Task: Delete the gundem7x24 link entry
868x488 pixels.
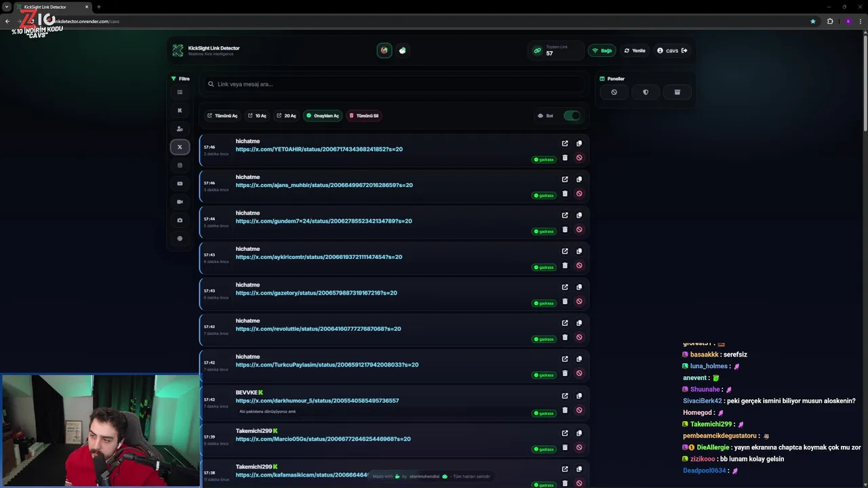Action: coord(565,230)
